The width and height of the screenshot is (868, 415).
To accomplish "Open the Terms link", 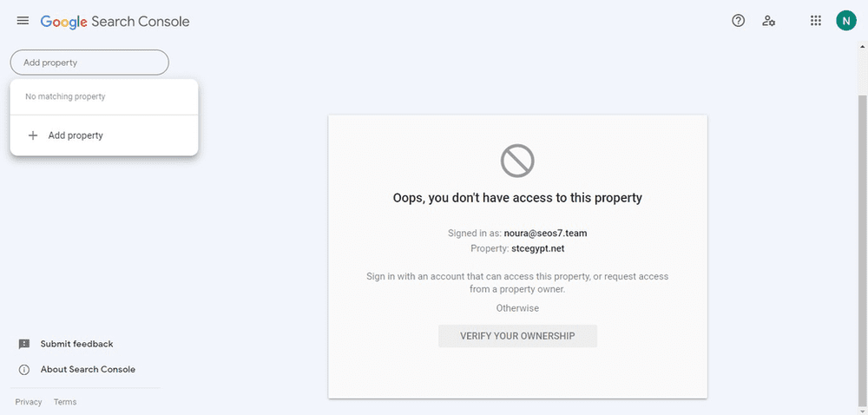I will click(x=65, y=402).
